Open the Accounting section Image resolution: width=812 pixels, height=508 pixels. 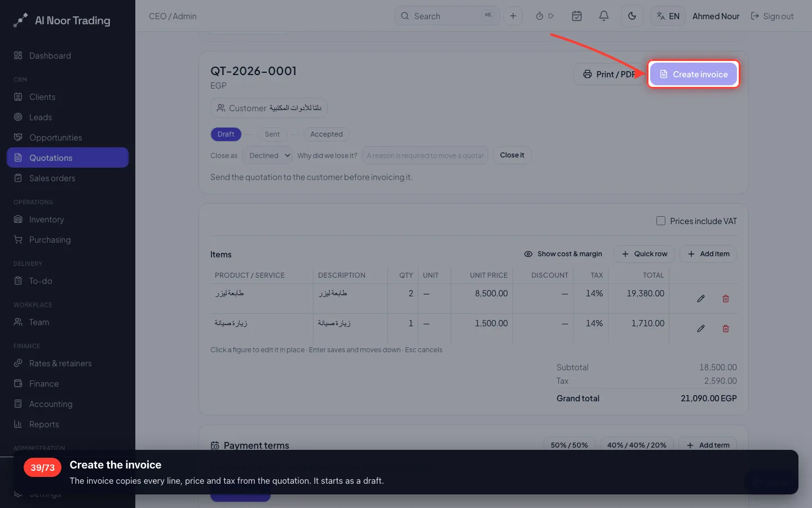[x=68, y=404]
